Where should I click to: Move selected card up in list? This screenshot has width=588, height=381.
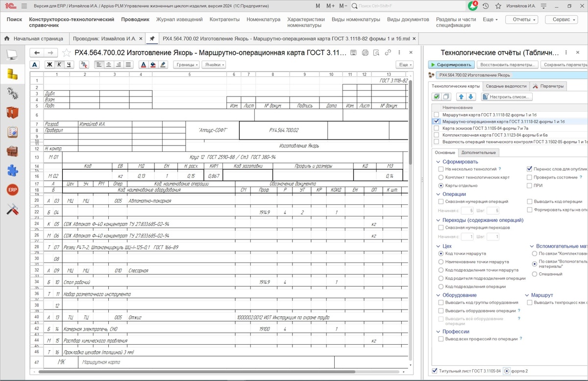461,97
